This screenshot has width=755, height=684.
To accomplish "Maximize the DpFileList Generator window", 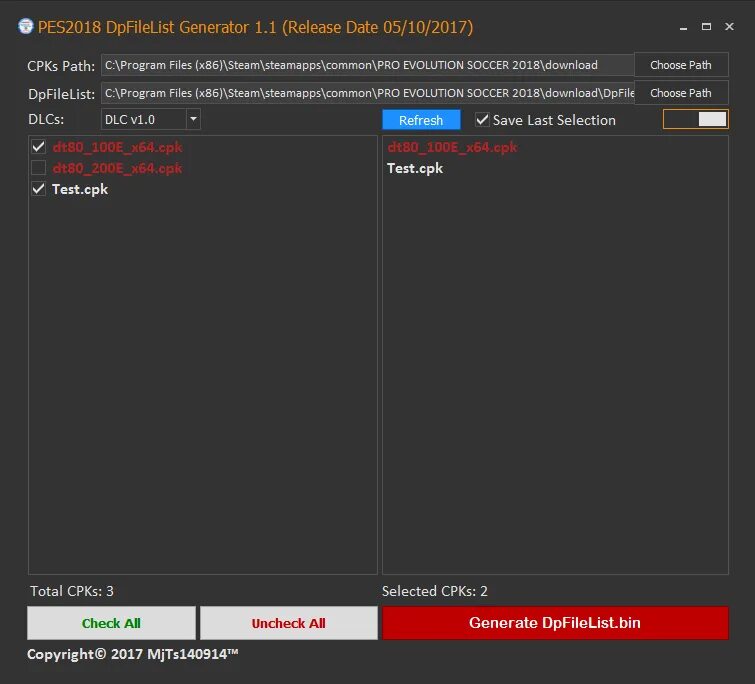I will [x=706, y=26].
